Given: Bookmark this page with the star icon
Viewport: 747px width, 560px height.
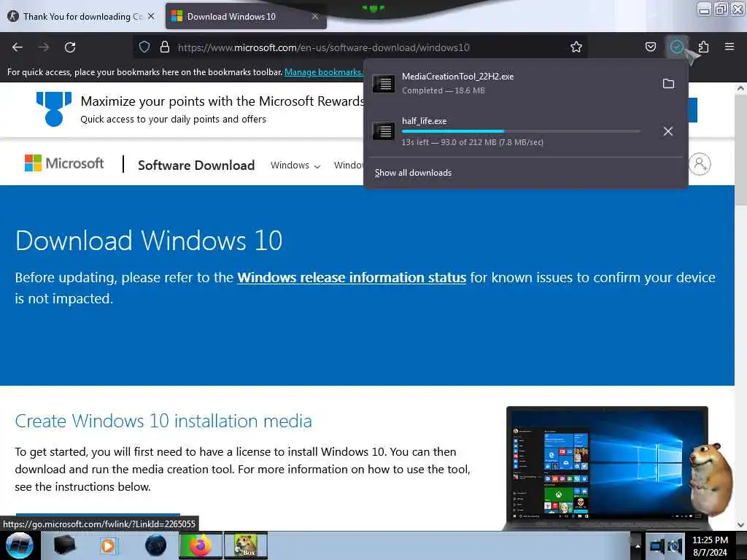Looking at the screenshot, I should (576, 47).
